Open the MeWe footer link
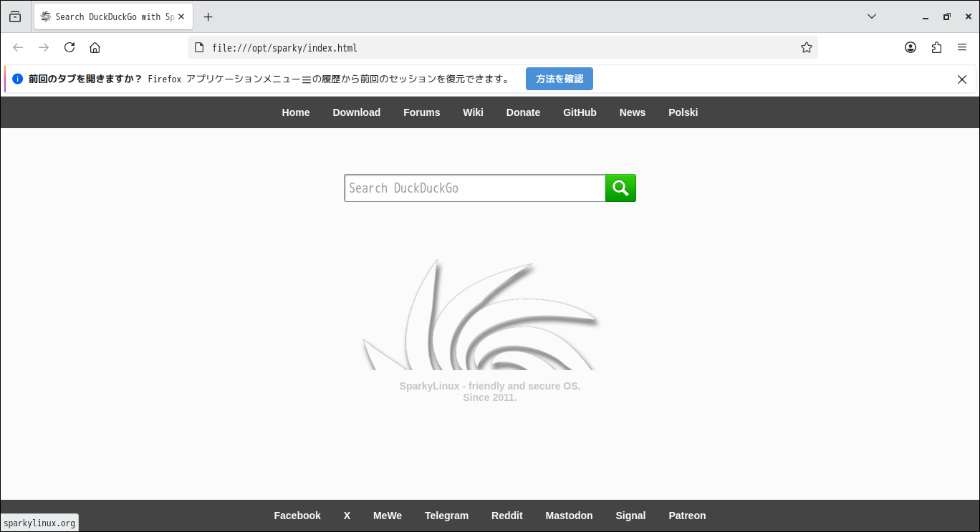980x532 pixels. (388, 516)
